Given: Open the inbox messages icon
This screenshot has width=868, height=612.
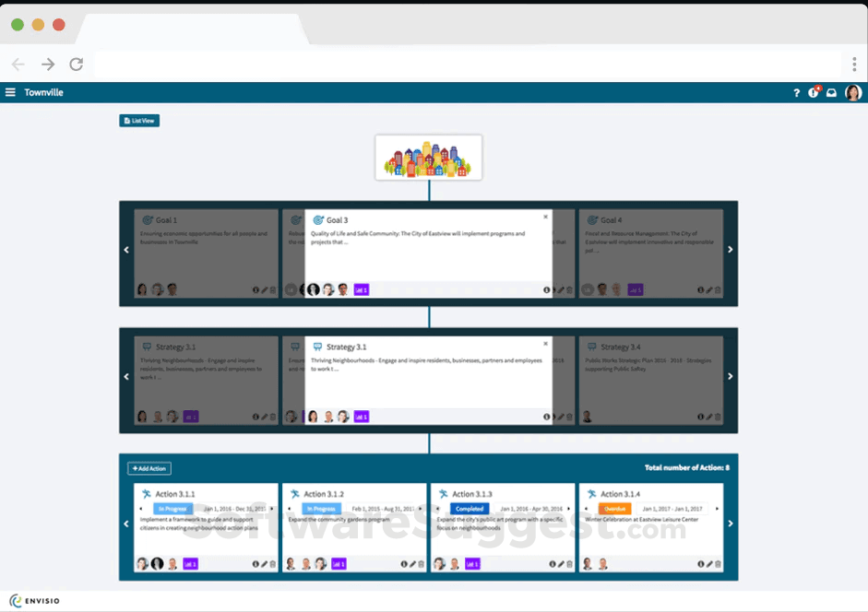Looking at the screenshot, I should click(x=831, y=92).
